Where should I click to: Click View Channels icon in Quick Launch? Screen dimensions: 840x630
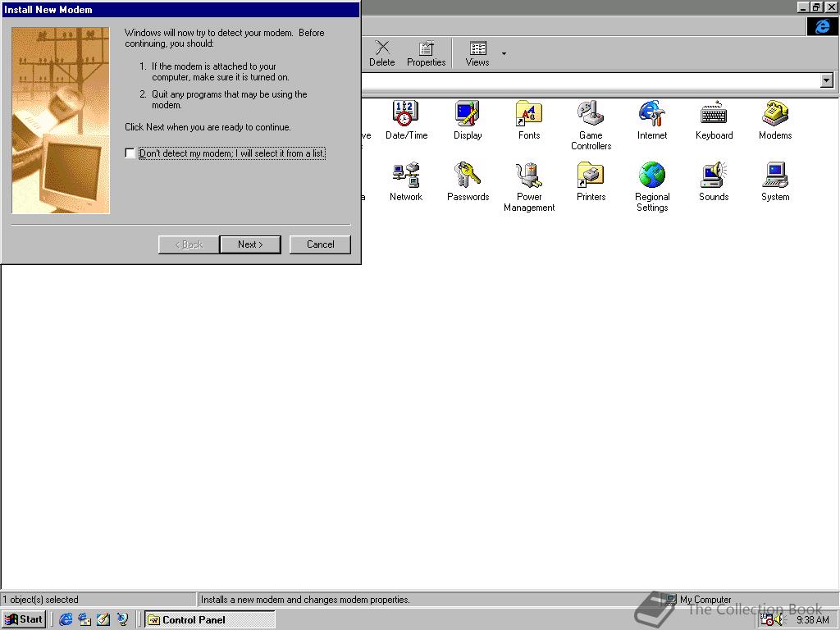123,620
